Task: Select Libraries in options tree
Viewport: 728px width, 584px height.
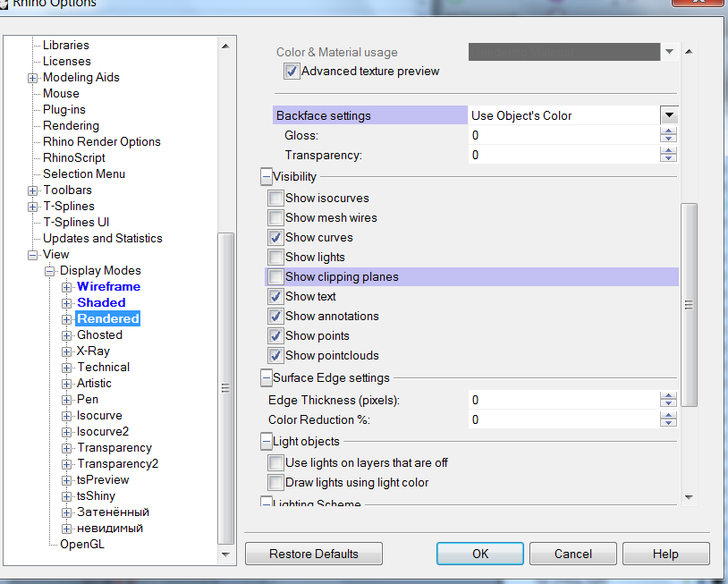Action: coord(66,45)
